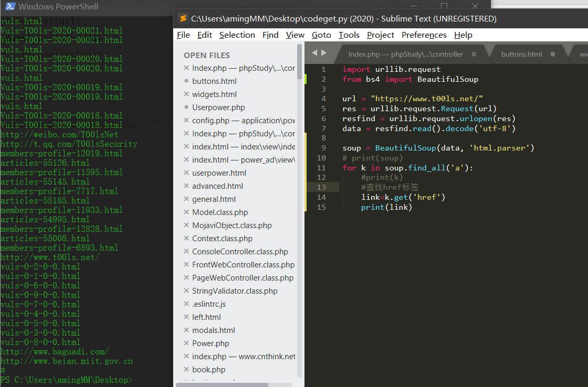Close Index.php phpStudy entry at top of open files
This screenshot has width=588, height=387.
coord(186,68)
